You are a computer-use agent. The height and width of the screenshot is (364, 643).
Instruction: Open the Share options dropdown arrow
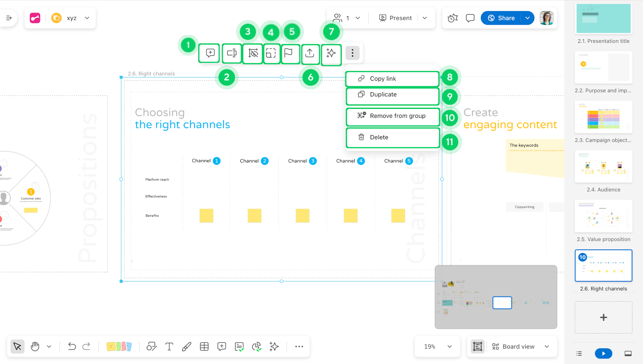[528, 18]
